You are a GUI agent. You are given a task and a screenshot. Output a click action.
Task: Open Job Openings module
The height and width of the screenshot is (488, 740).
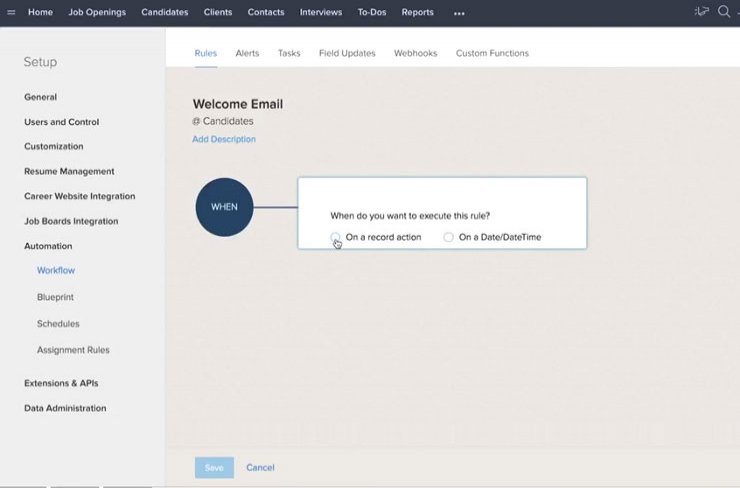(x=97, y=12)
